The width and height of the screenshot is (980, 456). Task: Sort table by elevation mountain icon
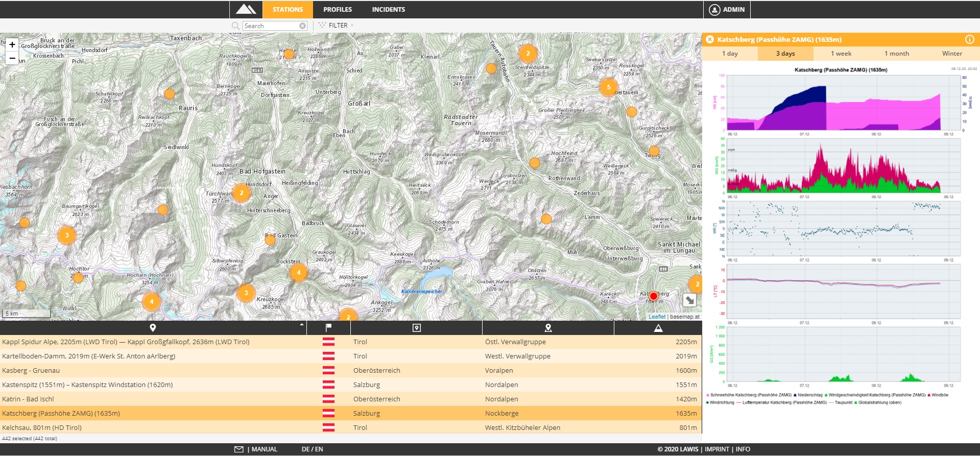click(x=658, y=328)
